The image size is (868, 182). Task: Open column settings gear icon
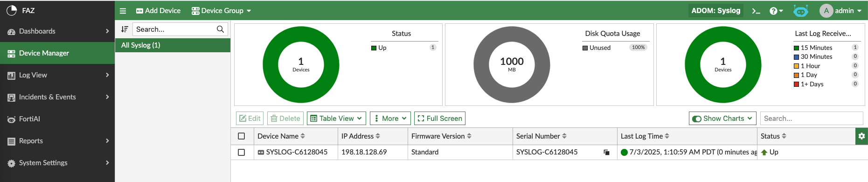click(x=861, y=136)
